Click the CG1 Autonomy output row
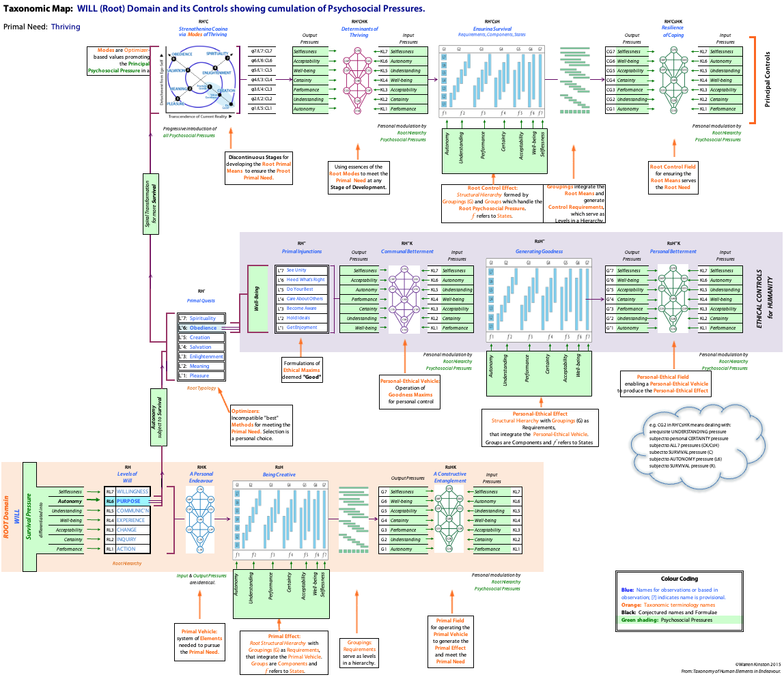Viewport: 784px width, 677px height. (628, 109)
